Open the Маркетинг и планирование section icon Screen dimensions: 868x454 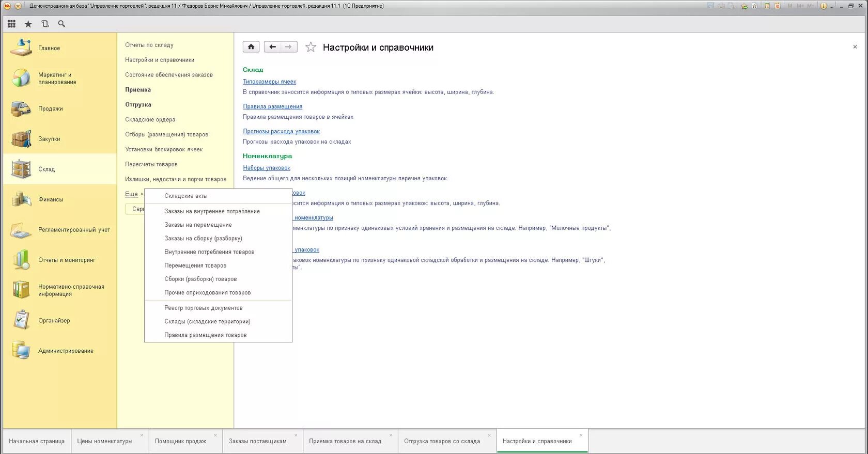point(21,78)
